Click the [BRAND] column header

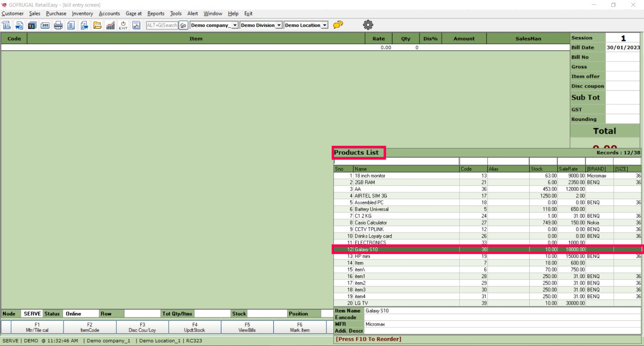coord(600,169)
